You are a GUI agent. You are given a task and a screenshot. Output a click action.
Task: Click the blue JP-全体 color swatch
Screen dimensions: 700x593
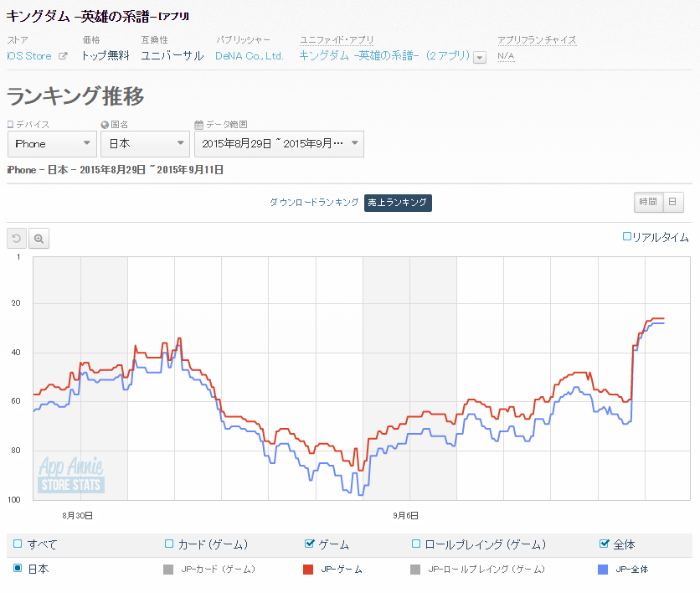[x=603, y=570]
